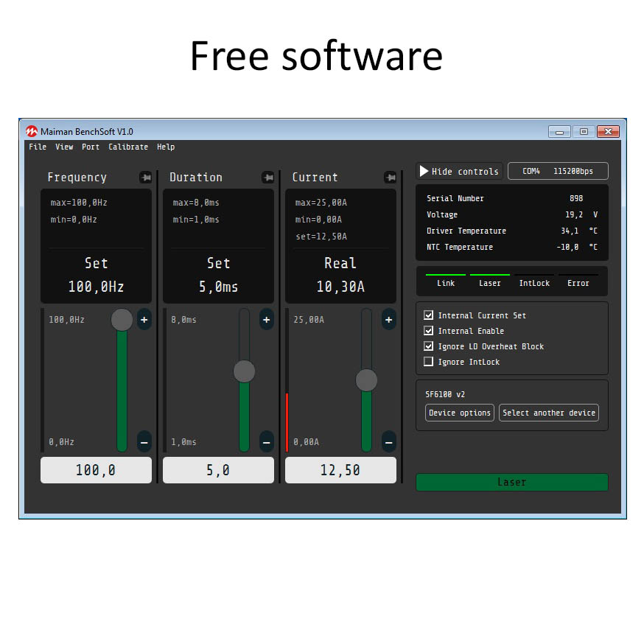Click the IntLock status indicator
Viewport: 644px width, 644px height.
coord(534,281)
